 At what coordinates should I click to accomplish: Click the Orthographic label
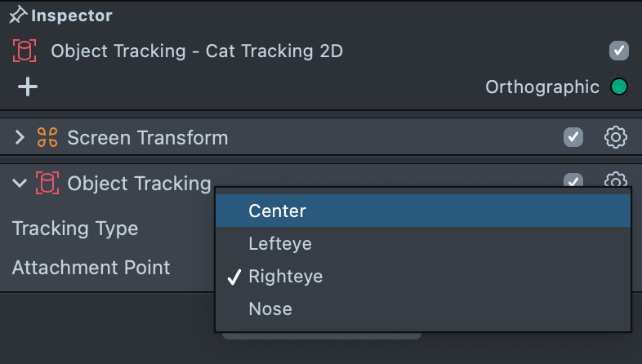point(542,87)
